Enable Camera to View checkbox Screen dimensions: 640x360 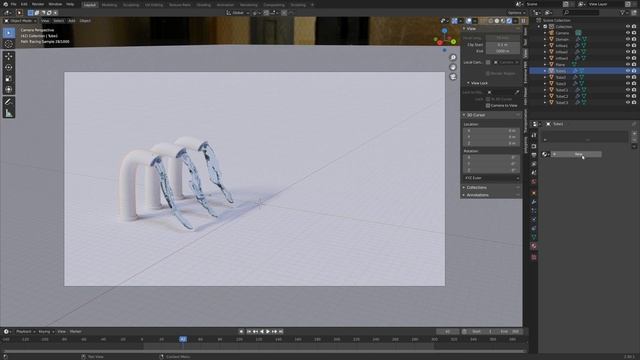click(488, 106)
